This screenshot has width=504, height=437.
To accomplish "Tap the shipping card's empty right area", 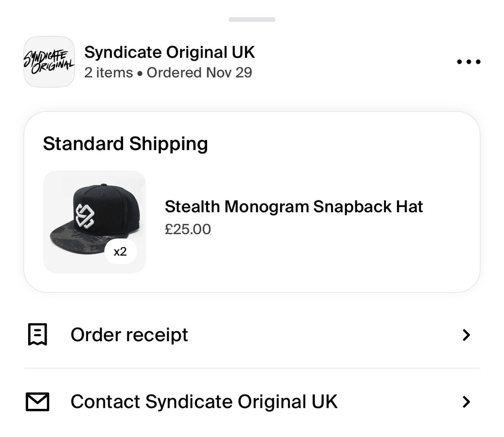I will tap(449, 252).
